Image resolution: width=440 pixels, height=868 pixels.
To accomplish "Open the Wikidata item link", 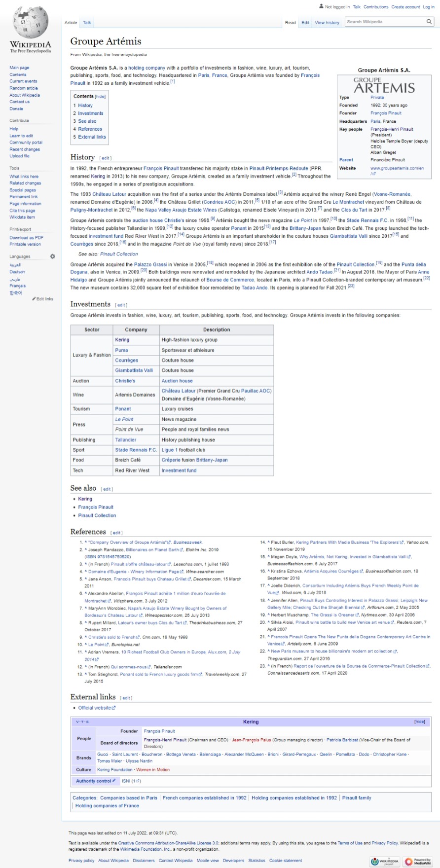I will click(22, 217).
